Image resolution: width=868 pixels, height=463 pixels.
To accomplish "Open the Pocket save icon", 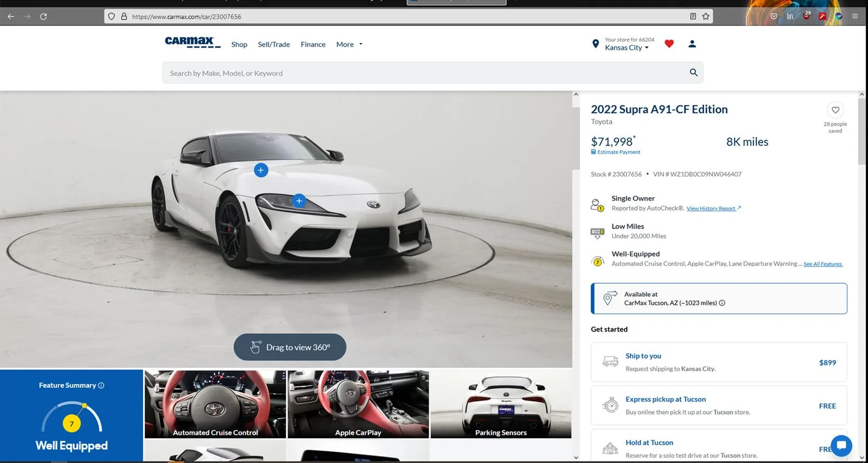I will coord(774,16).
